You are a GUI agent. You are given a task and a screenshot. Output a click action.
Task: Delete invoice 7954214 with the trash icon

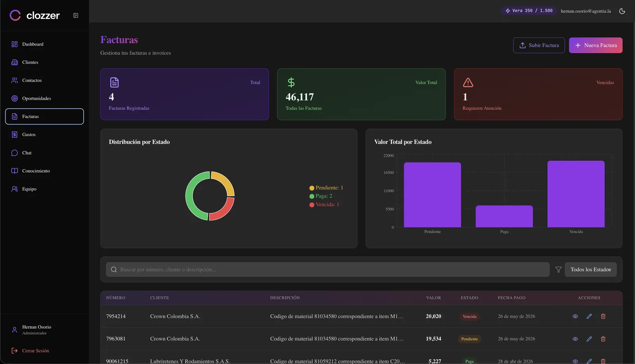603,316
